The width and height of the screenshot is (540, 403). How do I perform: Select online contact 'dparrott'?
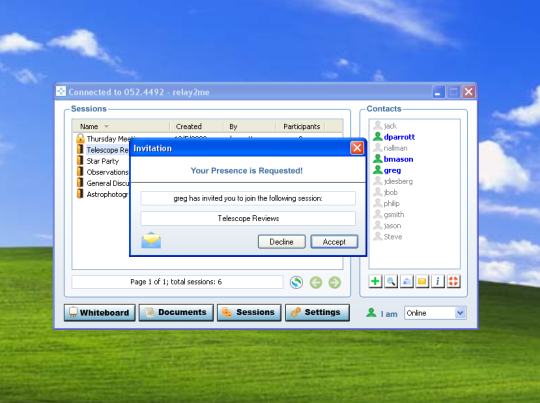tap(394, 137)
